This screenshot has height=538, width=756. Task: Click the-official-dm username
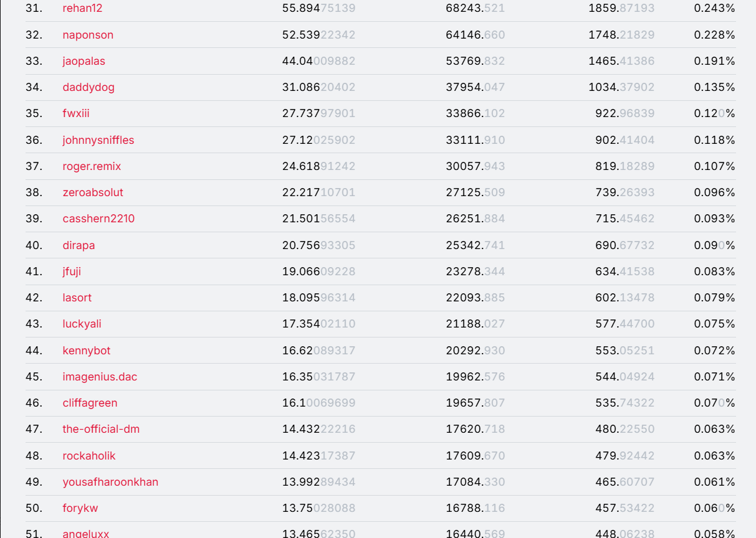pos(101,429)
